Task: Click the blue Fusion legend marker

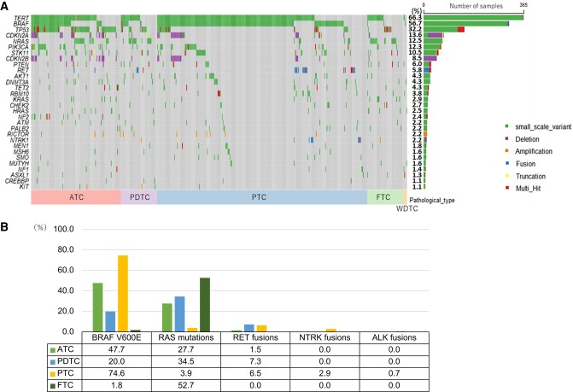Action: tap(507, 163)
